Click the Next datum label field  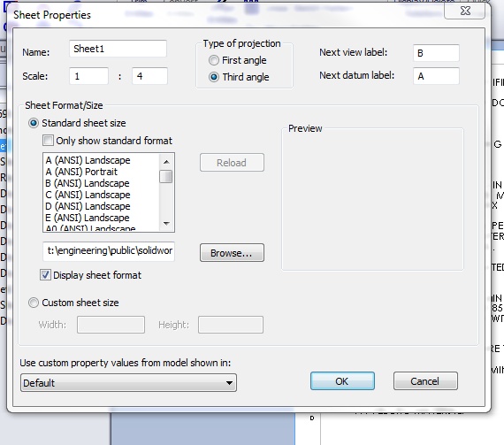click(436, 76)
